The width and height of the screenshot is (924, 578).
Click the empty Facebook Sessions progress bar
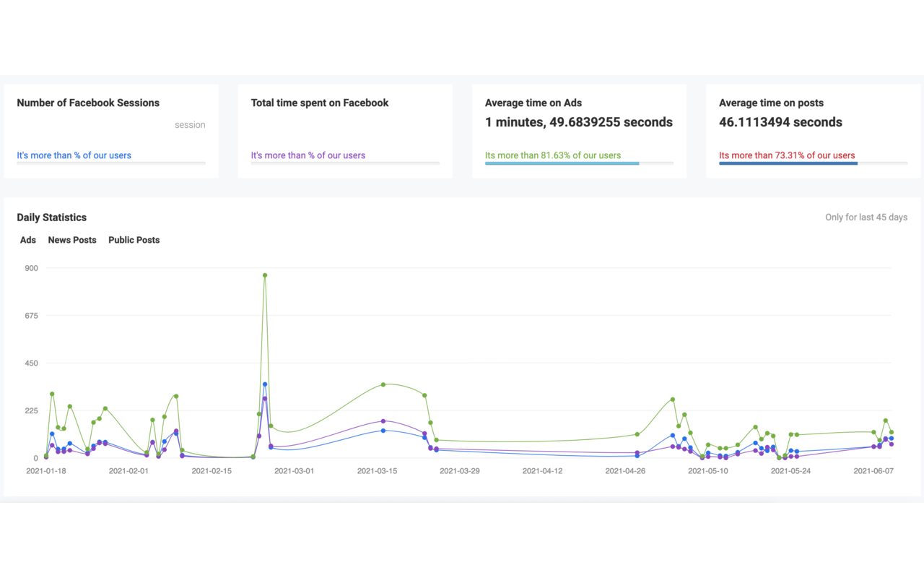coord(111,163)
